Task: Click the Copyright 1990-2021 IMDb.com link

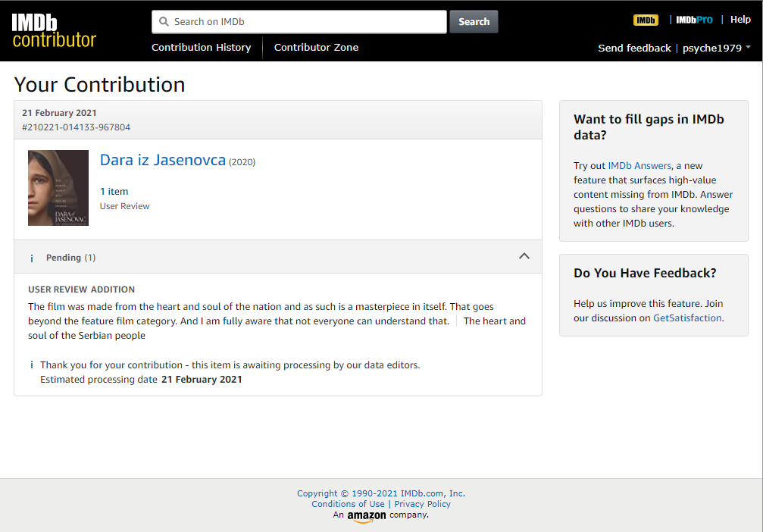Action: pyautogui.click(x=381, y=493)
